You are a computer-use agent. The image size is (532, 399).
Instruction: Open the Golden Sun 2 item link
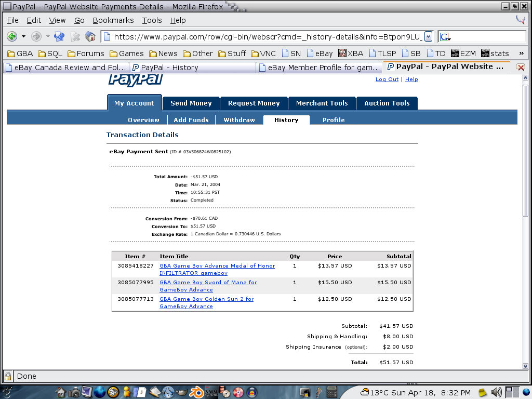207,303
